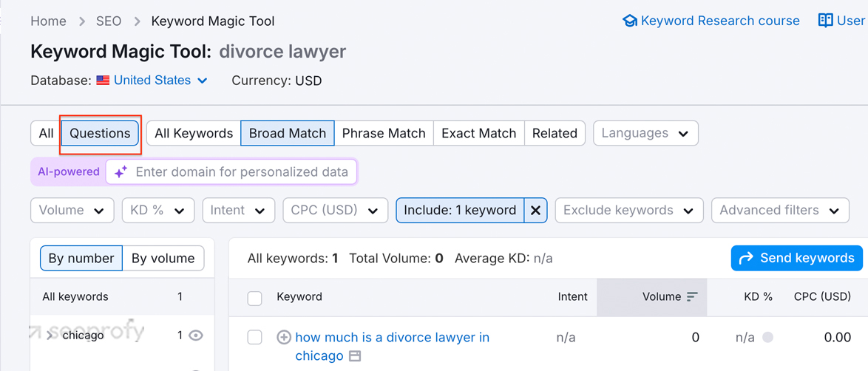Click the Intent column header
868x371 pixels.
point(572,297)
